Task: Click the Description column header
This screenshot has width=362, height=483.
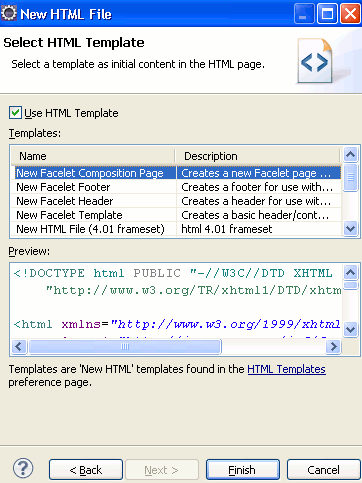Action: pyautogui.click(x=257, y=156)
